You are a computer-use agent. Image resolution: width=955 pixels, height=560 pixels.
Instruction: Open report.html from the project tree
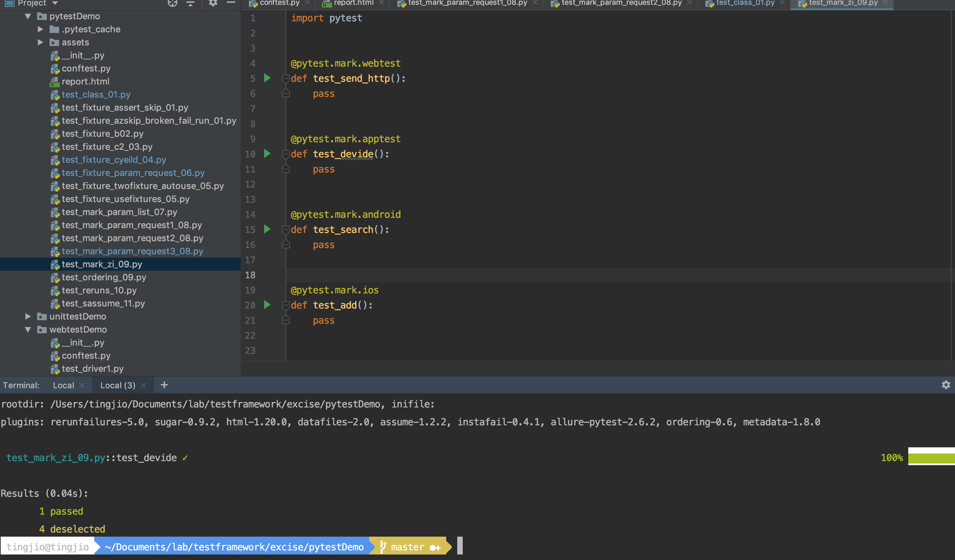point(85,81)
